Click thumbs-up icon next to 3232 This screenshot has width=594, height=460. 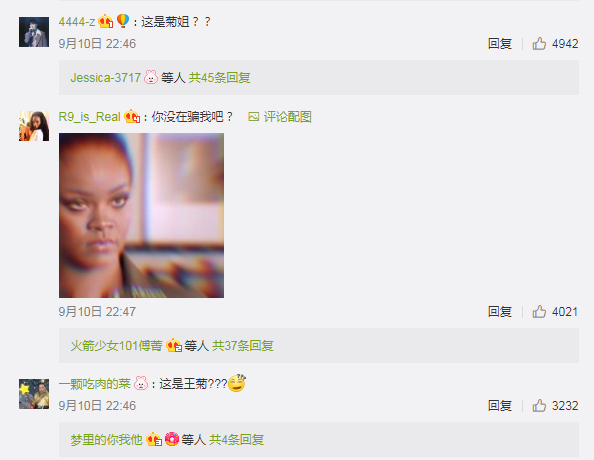[539, 406]
